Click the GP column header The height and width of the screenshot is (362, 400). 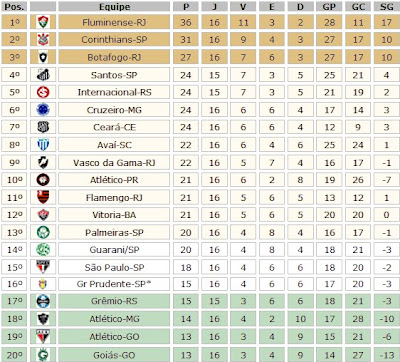329,7
